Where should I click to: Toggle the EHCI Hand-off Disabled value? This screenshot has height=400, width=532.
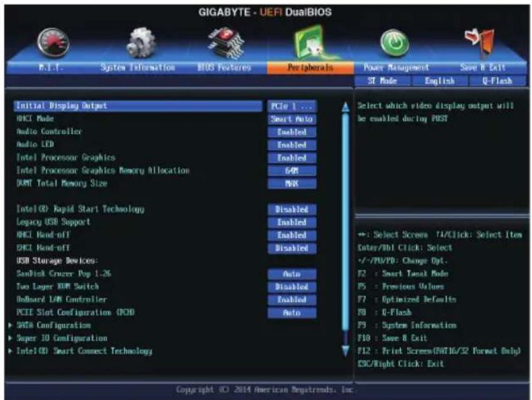(292, 248)
